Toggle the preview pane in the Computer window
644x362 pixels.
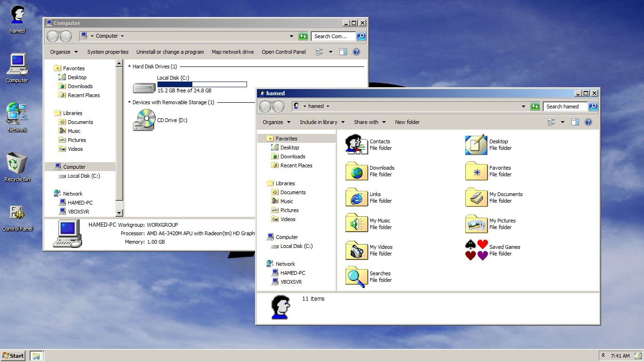[x=342, y=51]
